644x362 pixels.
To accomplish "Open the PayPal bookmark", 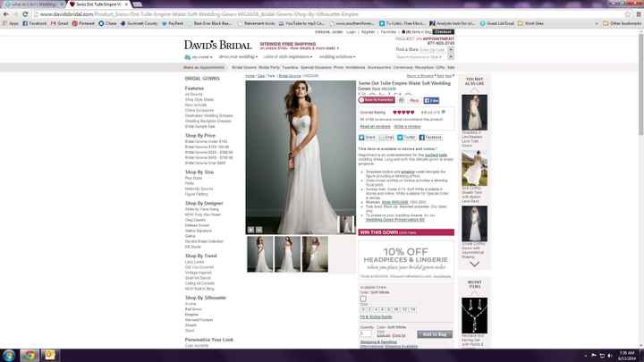I will point(173,23).
